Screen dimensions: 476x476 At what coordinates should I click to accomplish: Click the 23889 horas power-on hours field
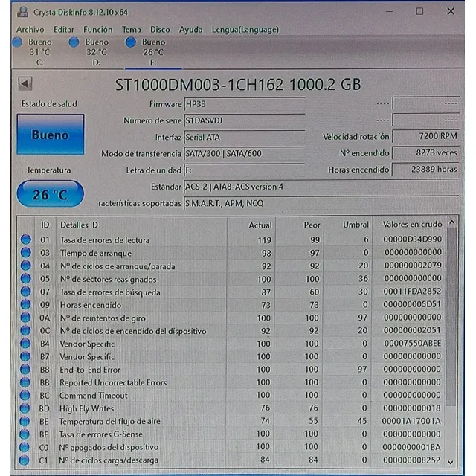pos(425,169)
